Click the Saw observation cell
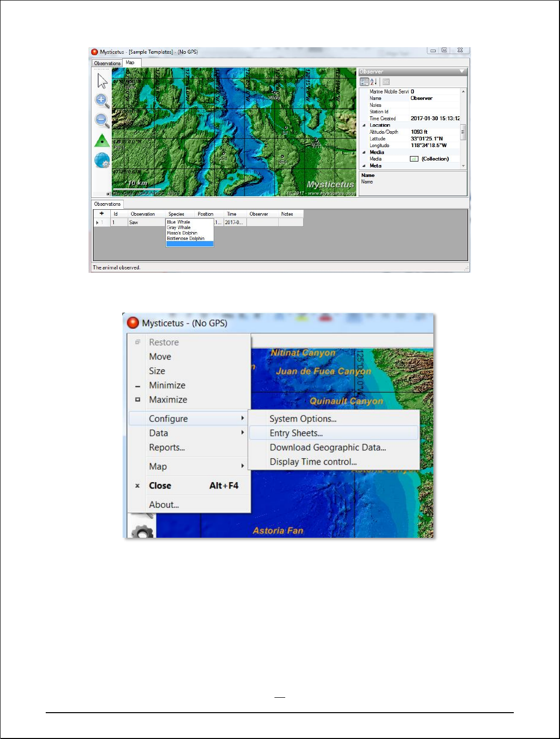560x739 pixels. pos(146,223)
